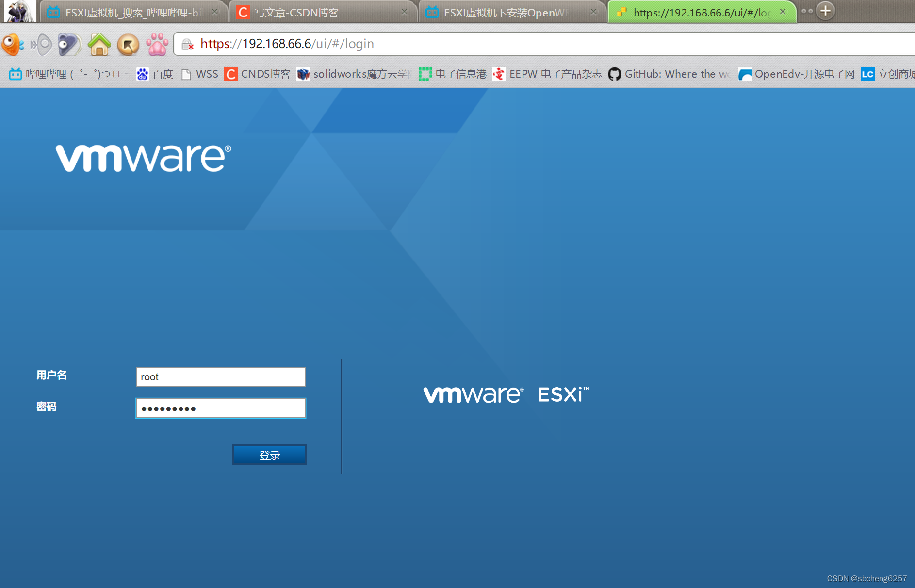Click the orange fish back button
This screenshot has width=915, height=588.
click(13, 45)
